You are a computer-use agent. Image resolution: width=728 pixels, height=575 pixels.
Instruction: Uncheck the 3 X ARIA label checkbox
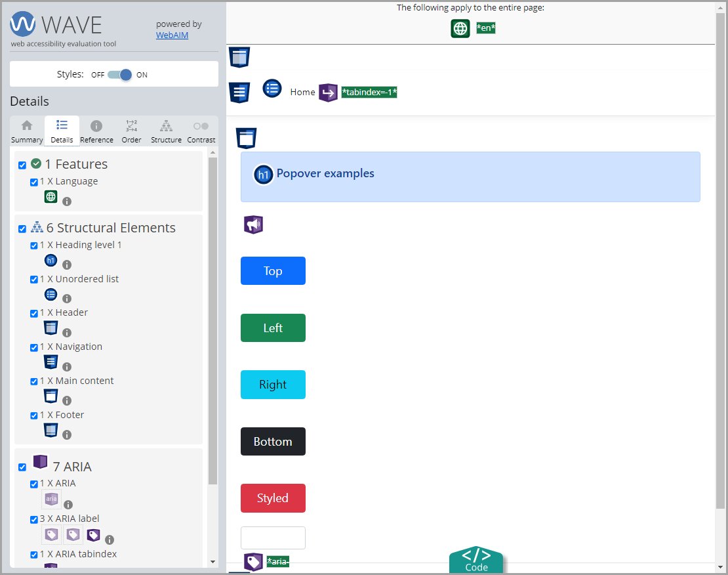point(34,519)
